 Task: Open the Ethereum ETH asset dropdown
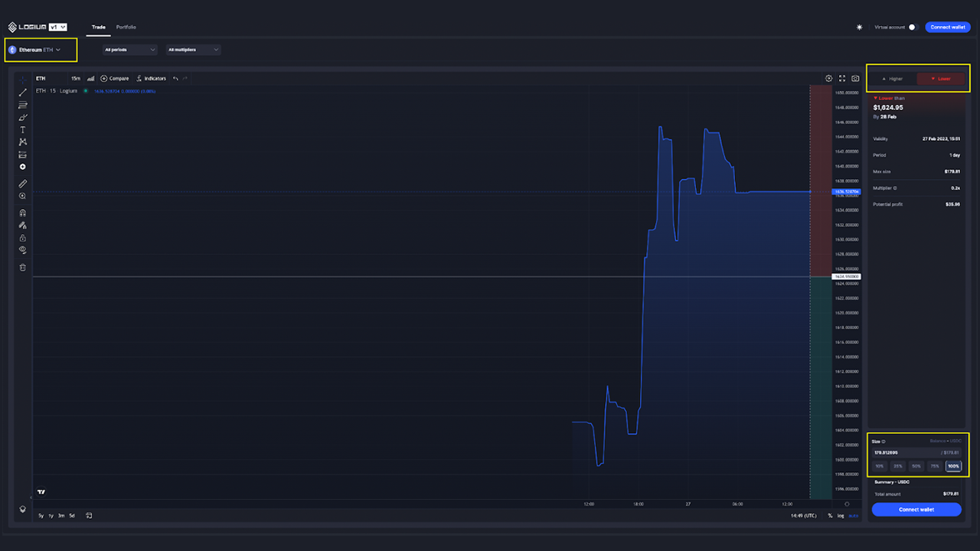pyautogui.click(x=41, y=50)
